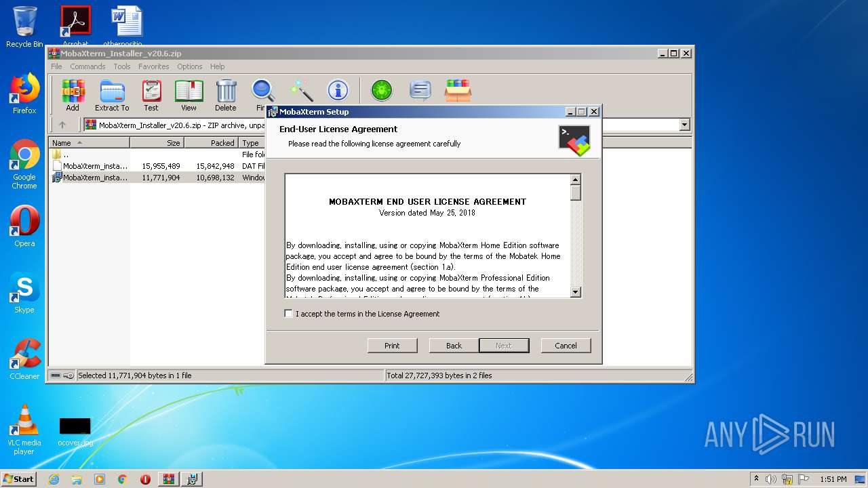
Task: Click license scrollbar's down arrow
Action: point(575,292)
